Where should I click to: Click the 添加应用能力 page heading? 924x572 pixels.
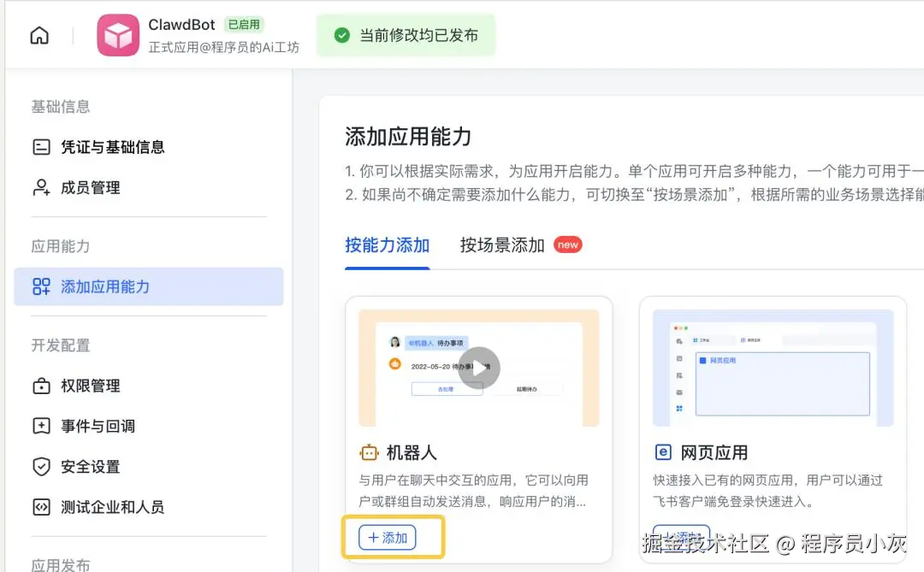click(408, 136)
